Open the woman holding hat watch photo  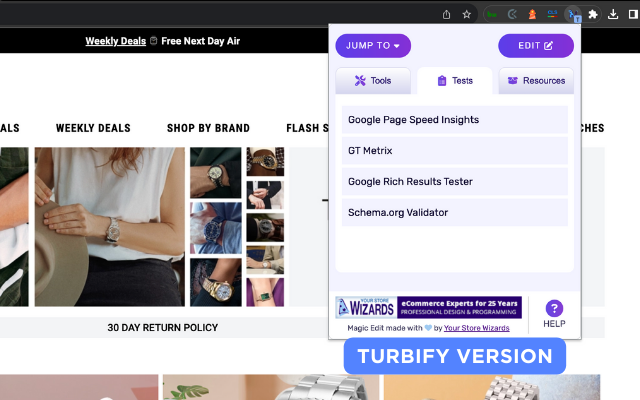109,227
